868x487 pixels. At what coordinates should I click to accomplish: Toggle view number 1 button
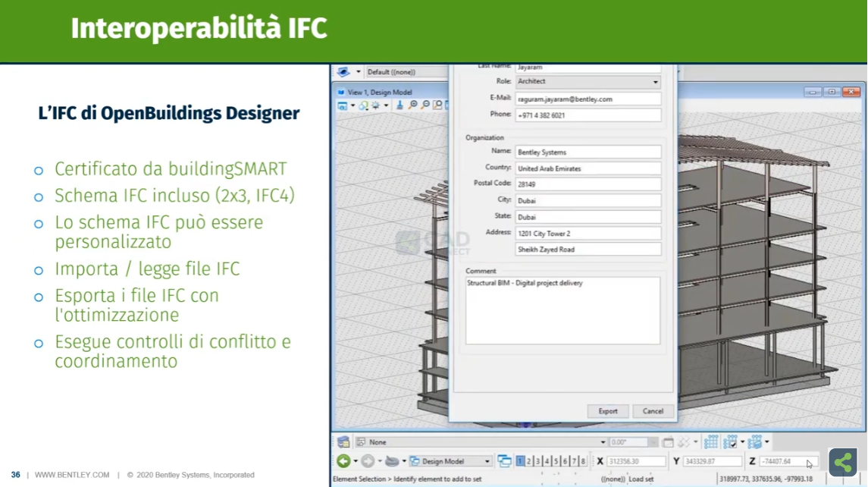[x=520, y=461]
